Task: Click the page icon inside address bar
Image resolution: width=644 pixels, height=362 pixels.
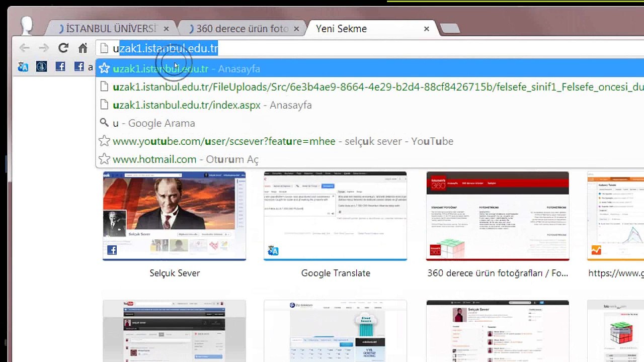Action: point(104,48)
